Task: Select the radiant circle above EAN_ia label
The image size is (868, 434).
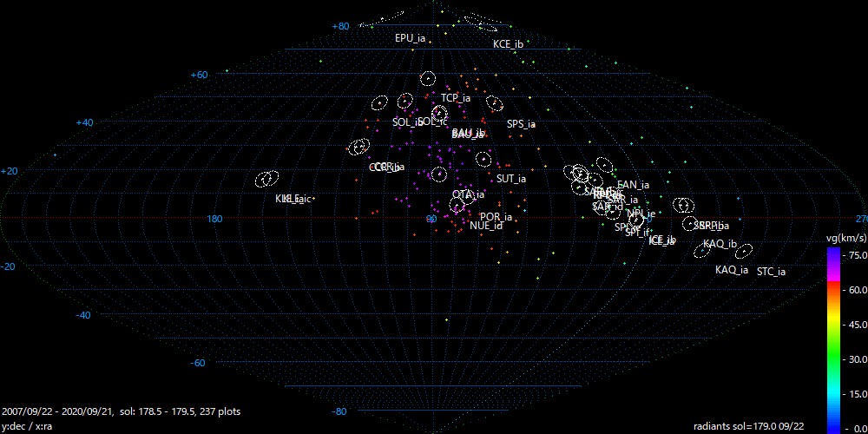Action: 605,164
